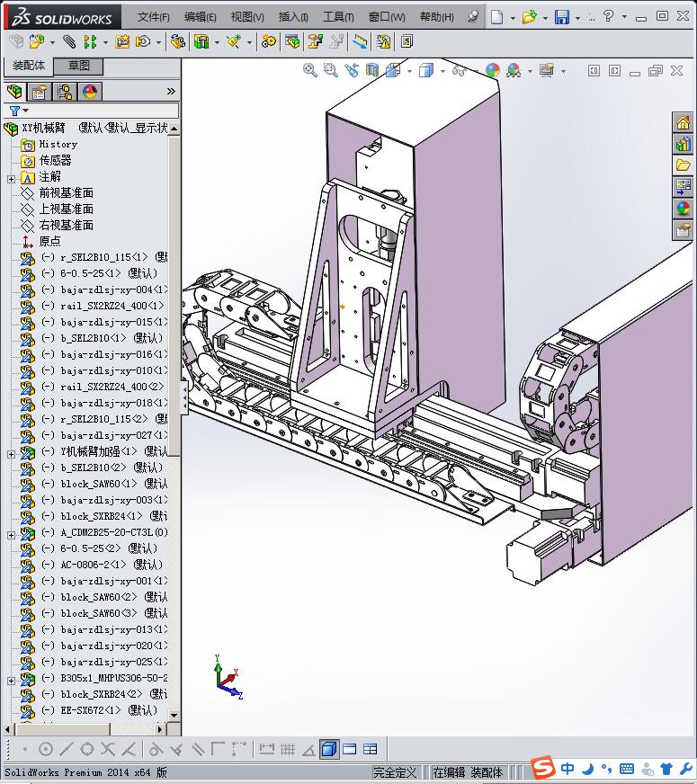Open the PropertyManager tab icon
This screenshot has width=697, height=784.
pyautogui.click(x=40, y=92)
